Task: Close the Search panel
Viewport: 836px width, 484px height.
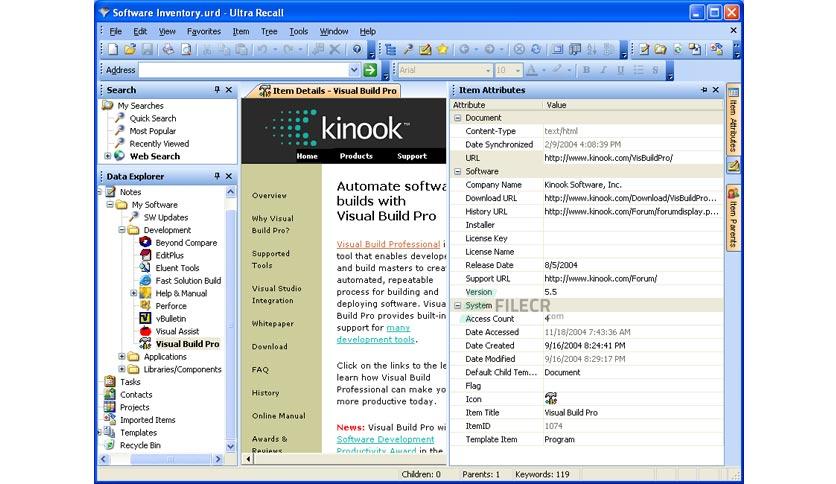Action: pos(229,90)
